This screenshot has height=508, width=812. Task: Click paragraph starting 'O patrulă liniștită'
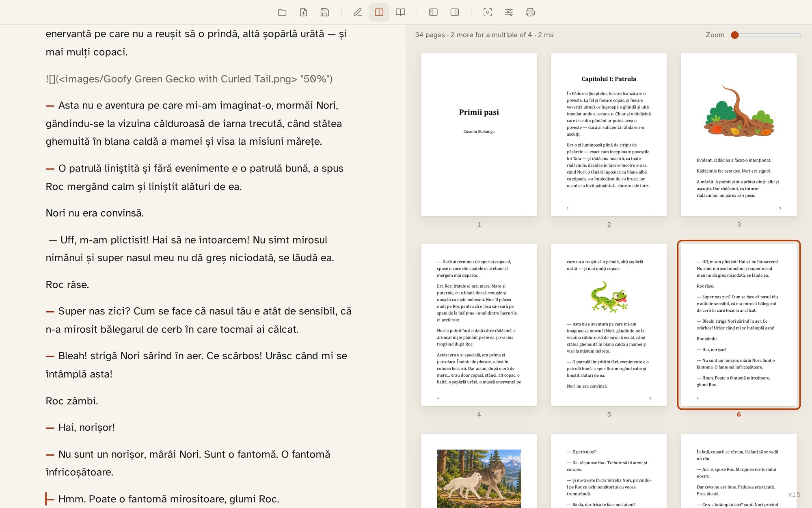(x=194, y=177)
